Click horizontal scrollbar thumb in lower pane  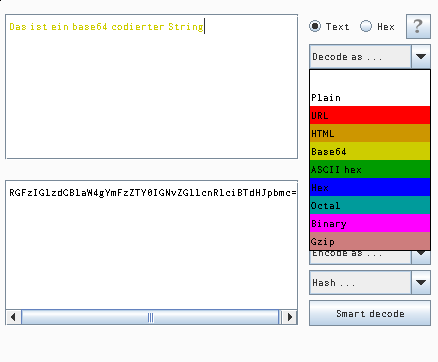[150, 317]
